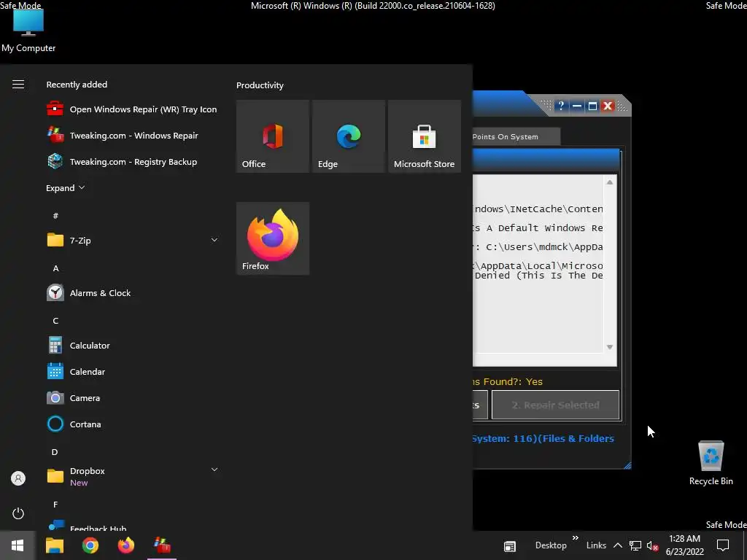Launch Firefox from the taskbar

[x=125, y=545]
